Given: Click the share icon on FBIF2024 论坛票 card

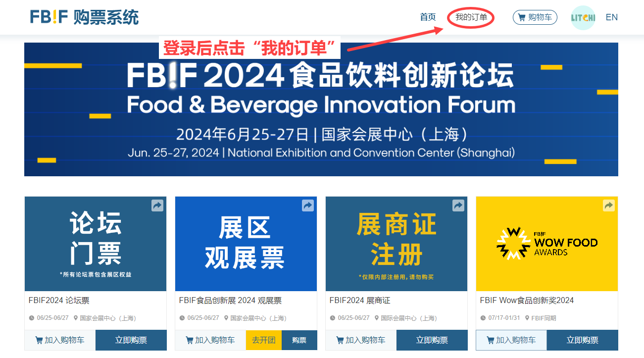Looking at the screenshot, I should pyautogui.click(x=157, y=205).
